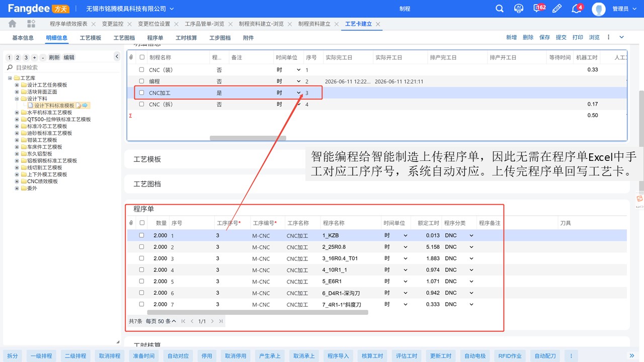Click the 保存 button
The image size is (644, 362).
point(544,37)
